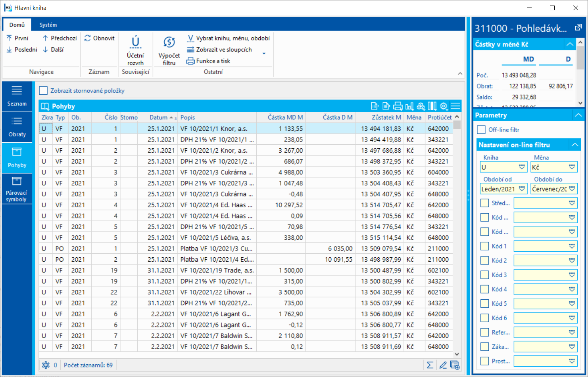
Task: Click snowflake icon in status bar
Action: [x=46, y=365]
